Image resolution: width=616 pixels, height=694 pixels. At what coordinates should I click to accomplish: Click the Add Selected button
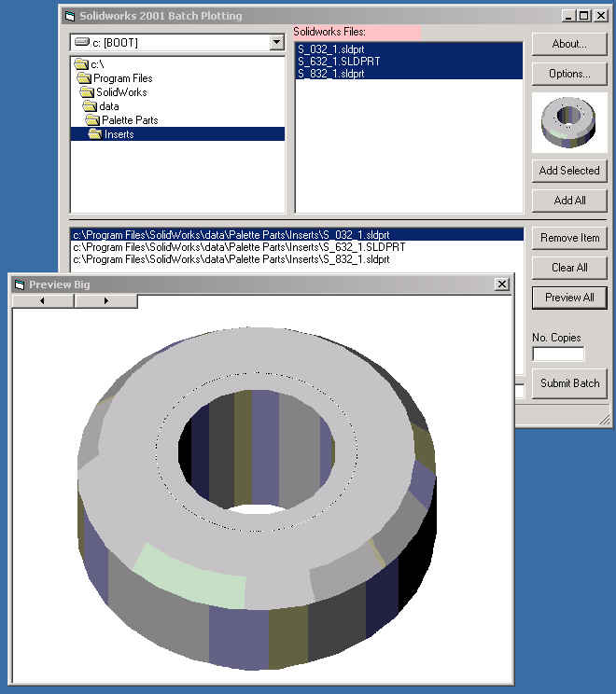point(568,171)
